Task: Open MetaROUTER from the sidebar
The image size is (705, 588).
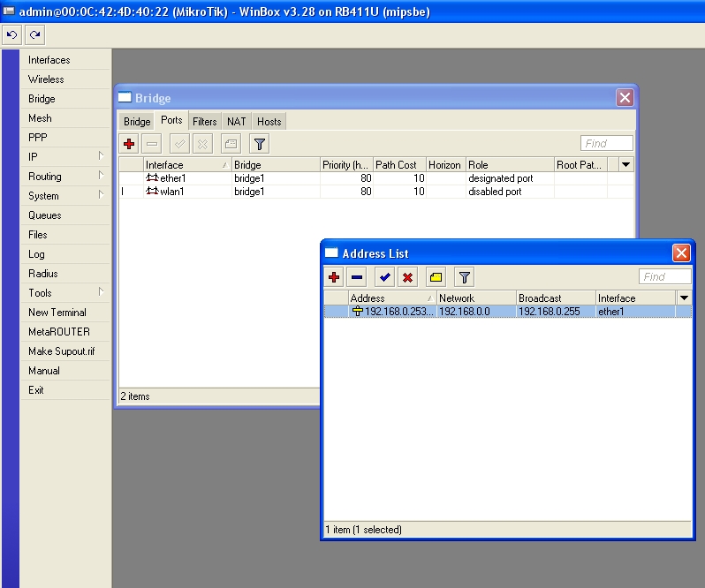Action: pos(65,331)
